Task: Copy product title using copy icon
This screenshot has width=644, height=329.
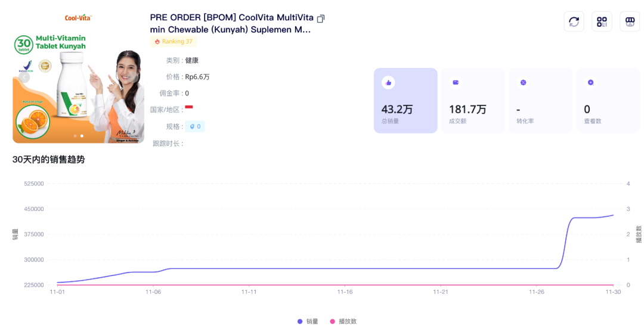Action: point(321,18)
